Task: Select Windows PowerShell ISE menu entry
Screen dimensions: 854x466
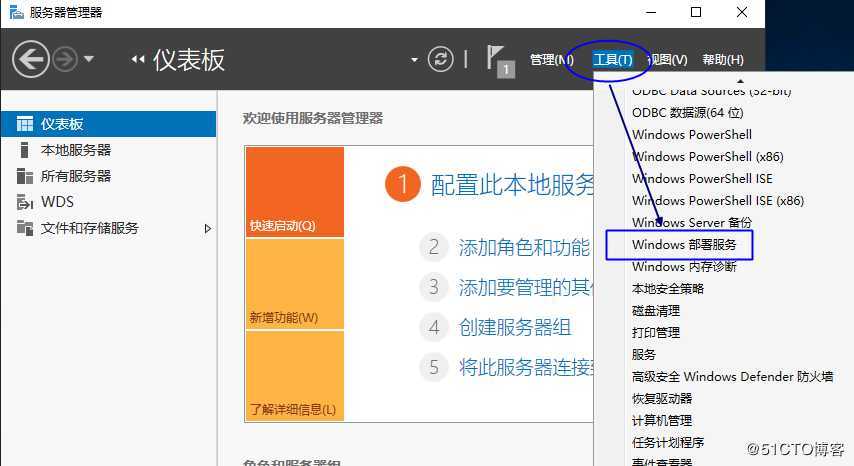Action: click(702, 179)
